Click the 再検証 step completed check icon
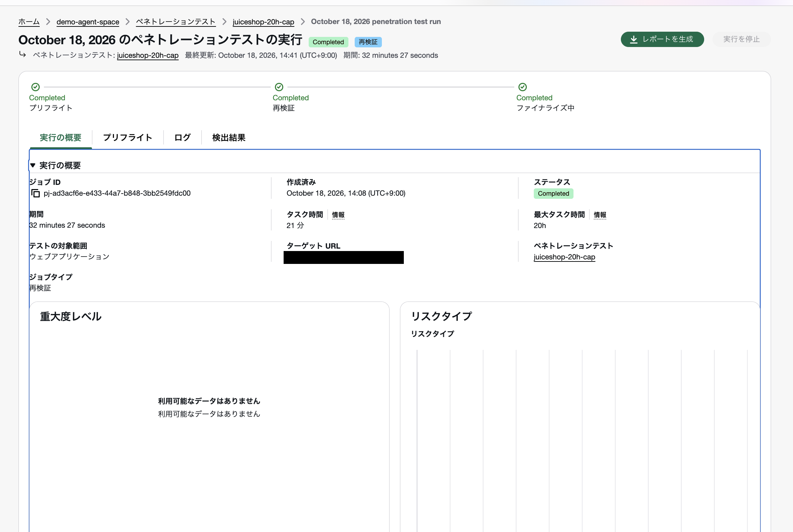The height and width of the screenshot is (532, 793). pos(279,87)
